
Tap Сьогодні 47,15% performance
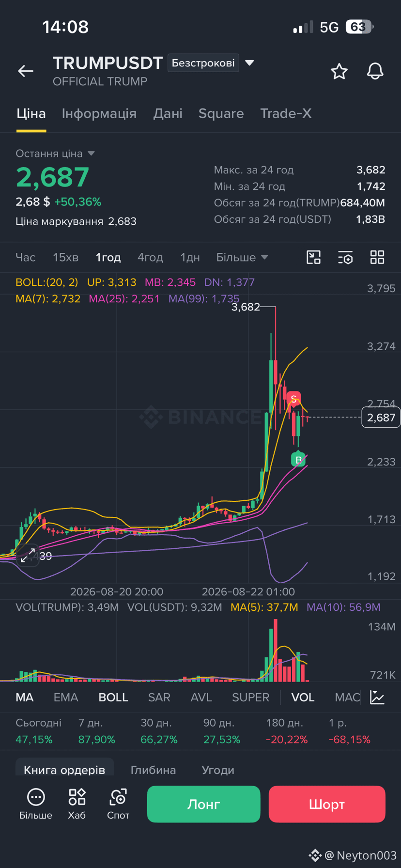[38, 731]
